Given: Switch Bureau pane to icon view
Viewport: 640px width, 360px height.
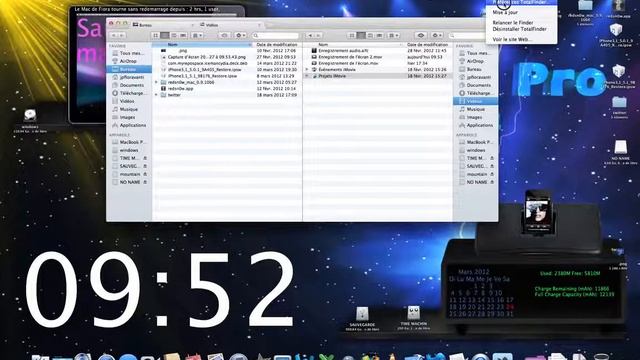Looking at the screenshot, I should point(156,36).
